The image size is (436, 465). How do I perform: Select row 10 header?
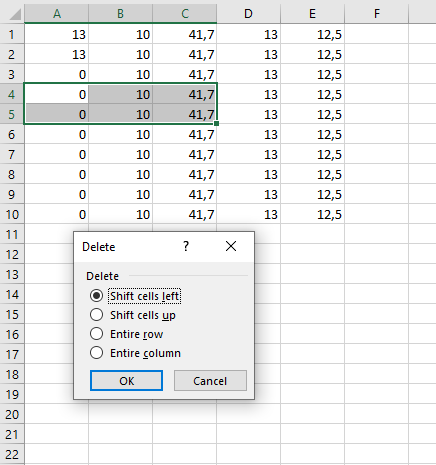[x=12, y=214]
